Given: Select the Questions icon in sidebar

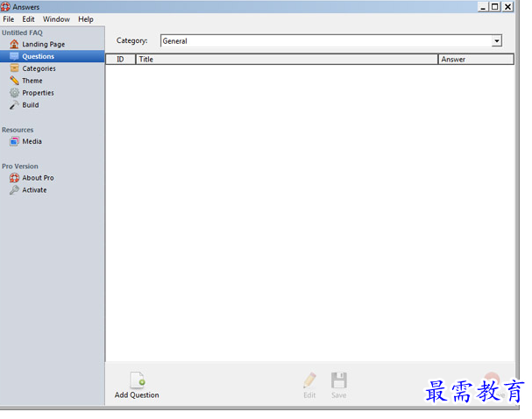Looking at the screenshot, I should [14, 56].
